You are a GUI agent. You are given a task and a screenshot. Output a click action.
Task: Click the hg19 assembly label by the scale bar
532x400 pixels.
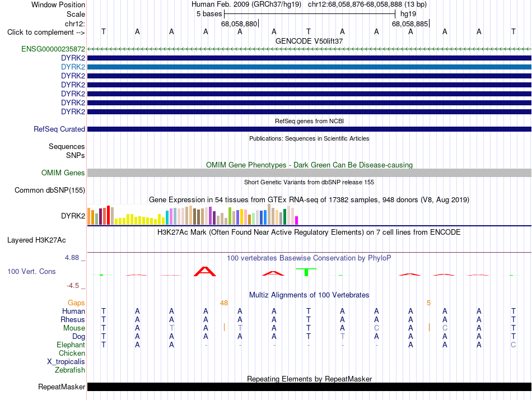(x=408, y=14)
